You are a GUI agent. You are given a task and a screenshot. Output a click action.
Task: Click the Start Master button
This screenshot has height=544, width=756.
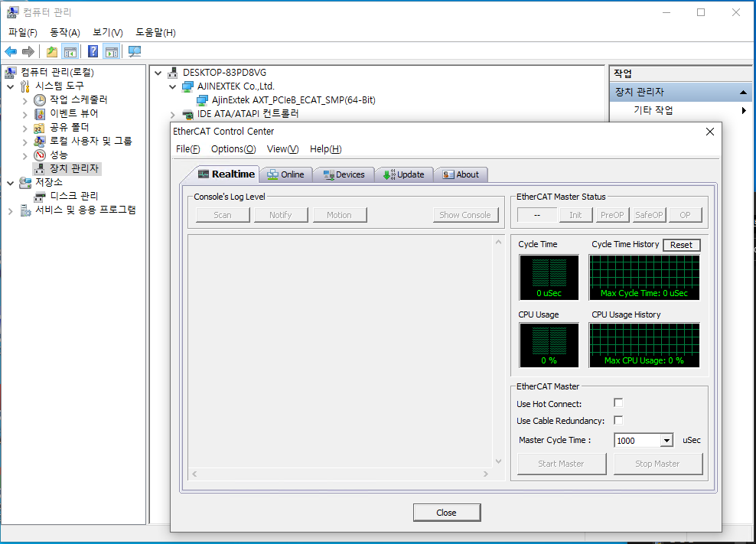click(561, 464)
